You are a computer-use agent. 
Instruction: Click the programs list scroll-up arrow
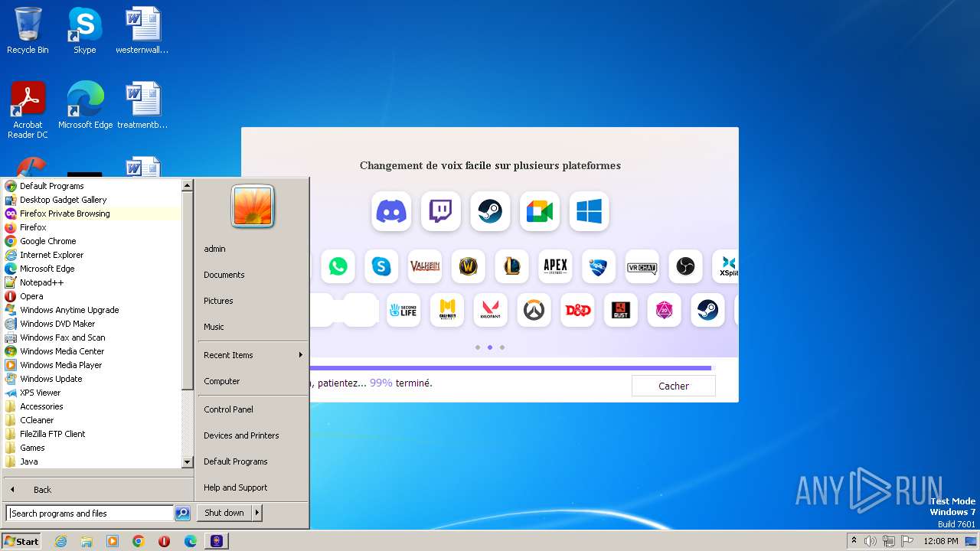point(187,185)
